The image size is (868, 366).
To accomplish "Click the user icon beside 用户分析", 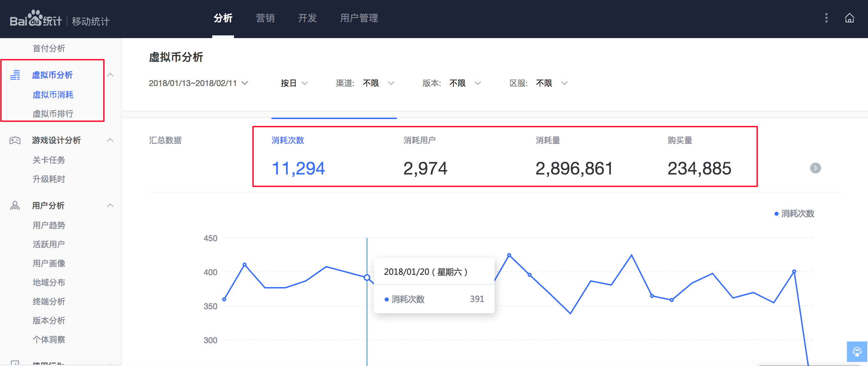I will tap(15, 205).
